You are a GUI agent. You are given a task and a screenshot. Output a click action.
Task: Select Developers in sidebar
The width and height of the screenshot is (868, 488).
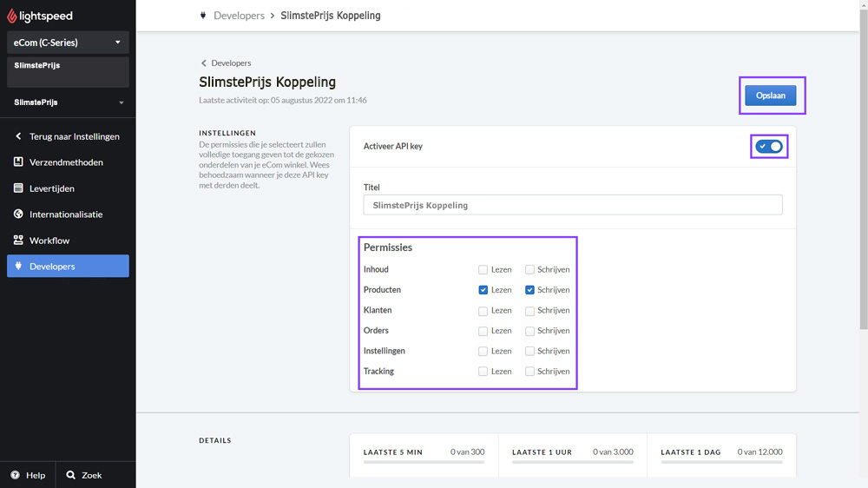point(68,266)
